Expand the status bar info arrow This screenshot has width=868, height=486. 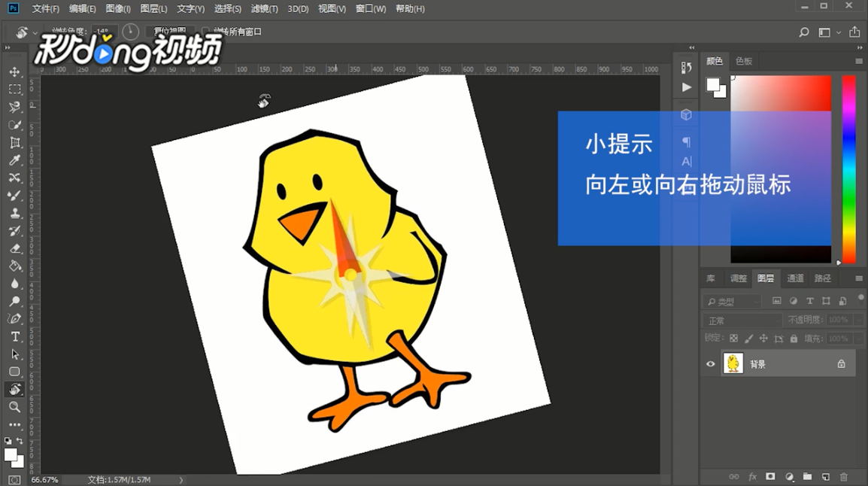[x=181, y=480]
